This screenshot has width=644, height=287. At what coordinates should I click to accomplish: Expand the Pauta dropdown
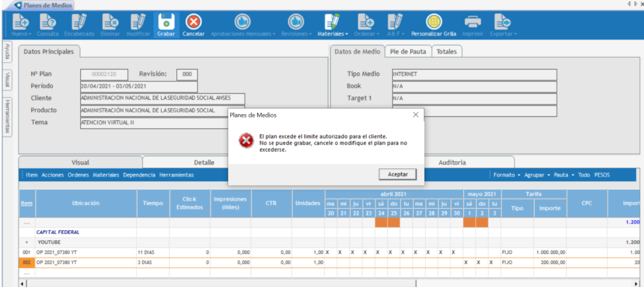pos(564,175)
